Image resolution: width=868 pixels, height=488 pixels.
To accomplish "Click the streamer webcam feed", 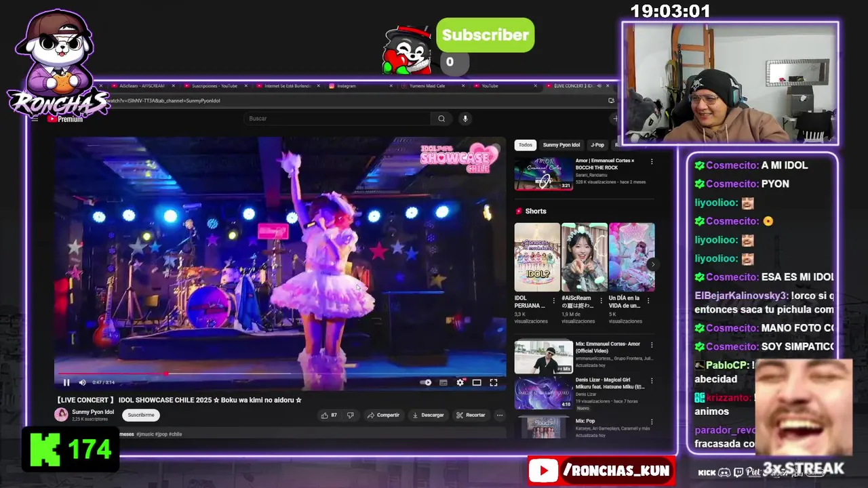I will point(730,83).
